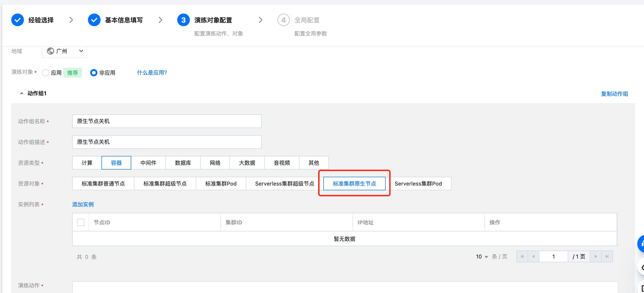Select the 计算 resource type tab
The image size is (644, 293).
pos(87,163)
